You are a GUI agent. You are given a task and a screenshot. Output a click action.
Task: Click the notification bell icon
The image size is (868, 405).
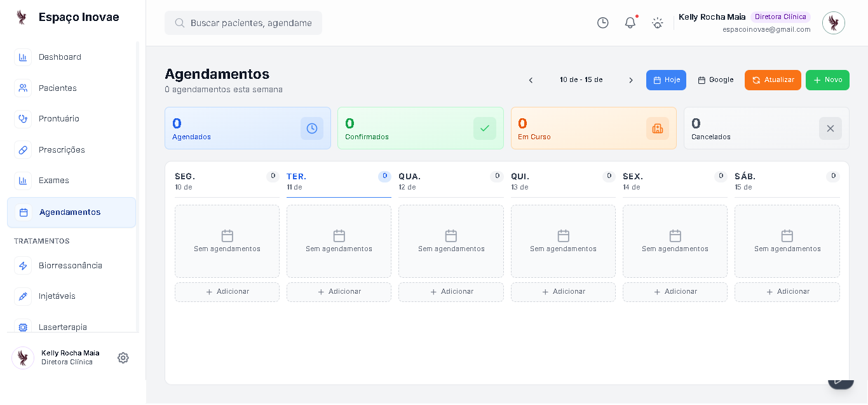pyautogui.click(x=630, y=23)
